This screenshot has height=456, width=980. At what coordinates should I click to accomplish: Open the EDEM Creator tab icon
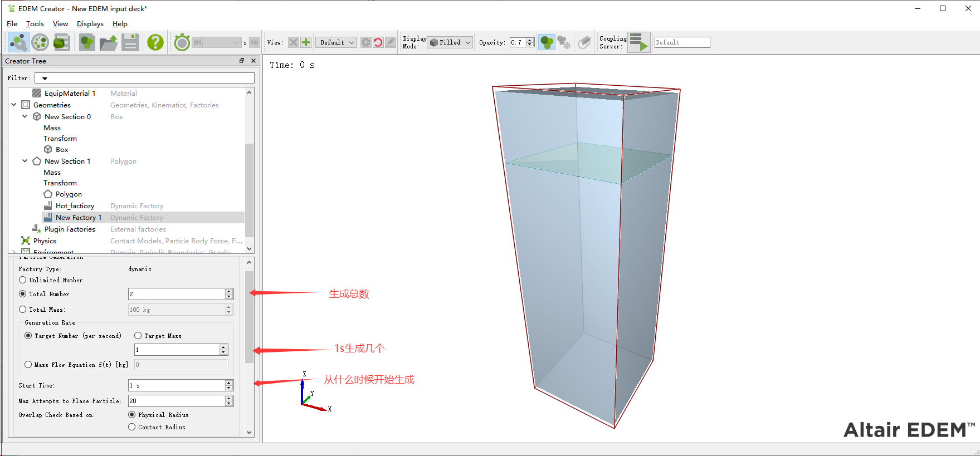pos(18,42)
